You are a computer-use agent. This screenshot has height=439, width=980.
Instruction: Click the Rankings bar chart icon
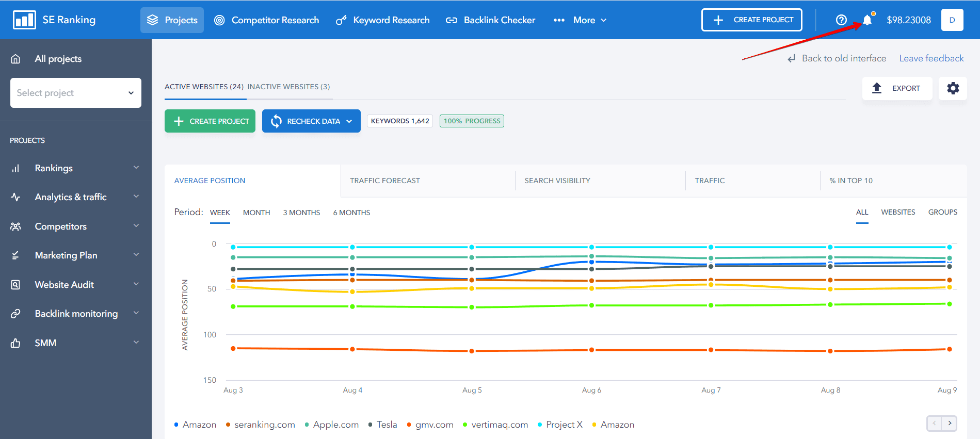click(15, 168)
